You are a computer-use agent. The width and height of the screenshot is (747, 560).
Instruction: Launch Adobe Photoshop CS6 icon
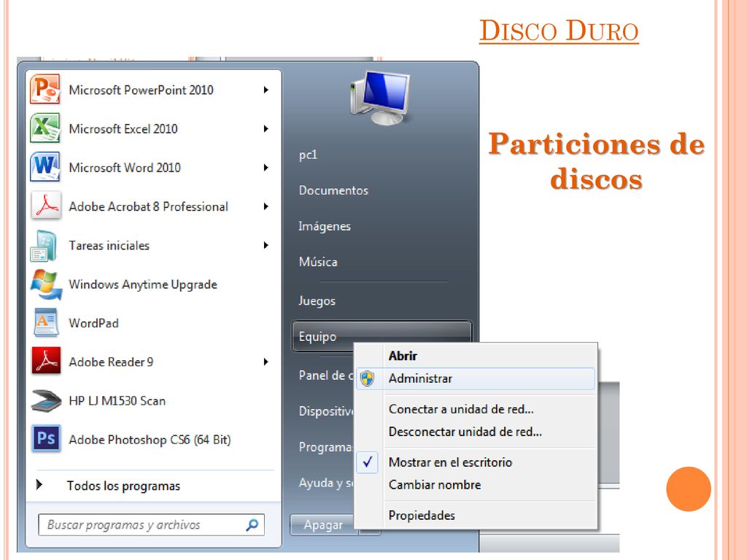pos(46,438)
